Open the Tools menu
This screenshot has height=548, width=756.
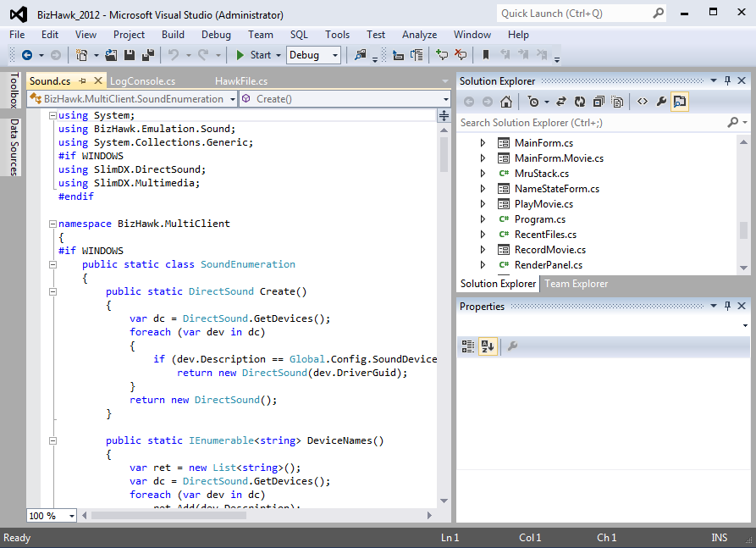point(338,35)
